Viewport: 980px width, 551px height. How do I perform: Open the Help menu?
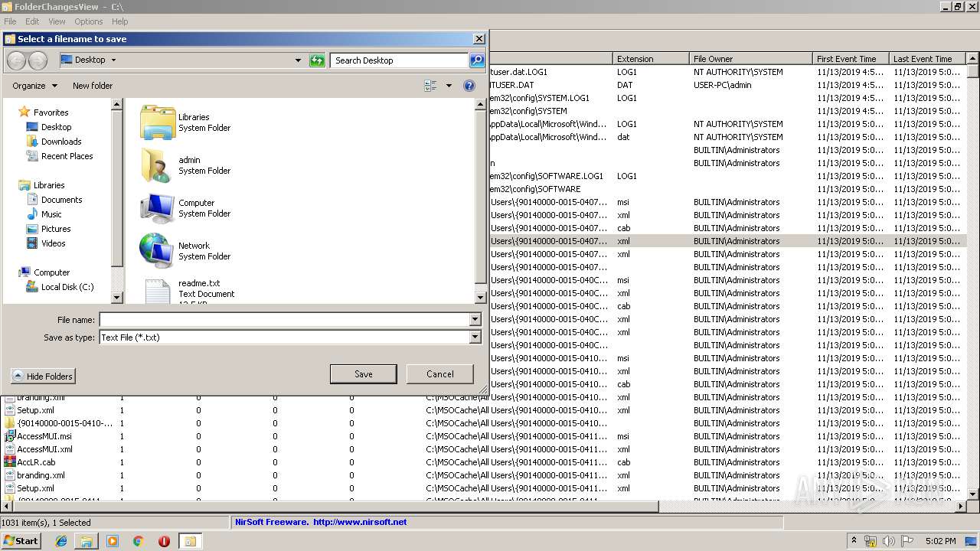[120, 21]
